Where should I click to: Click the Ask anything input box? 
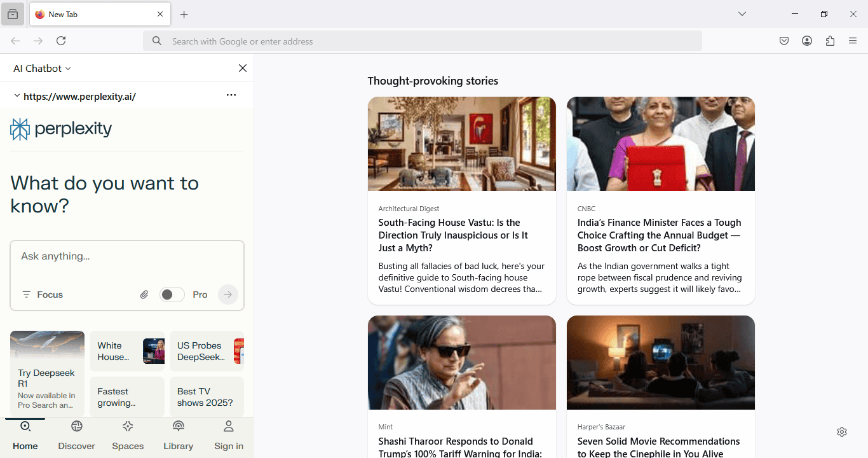coord(127,256)
